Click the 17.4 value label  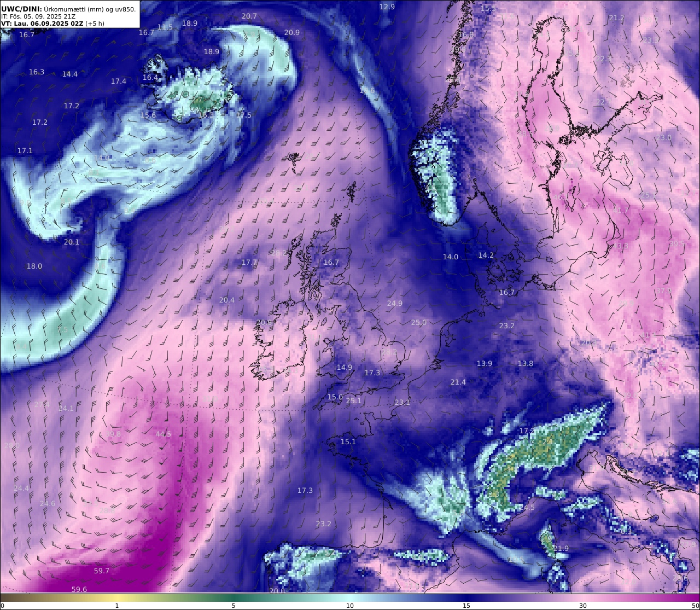119,81
